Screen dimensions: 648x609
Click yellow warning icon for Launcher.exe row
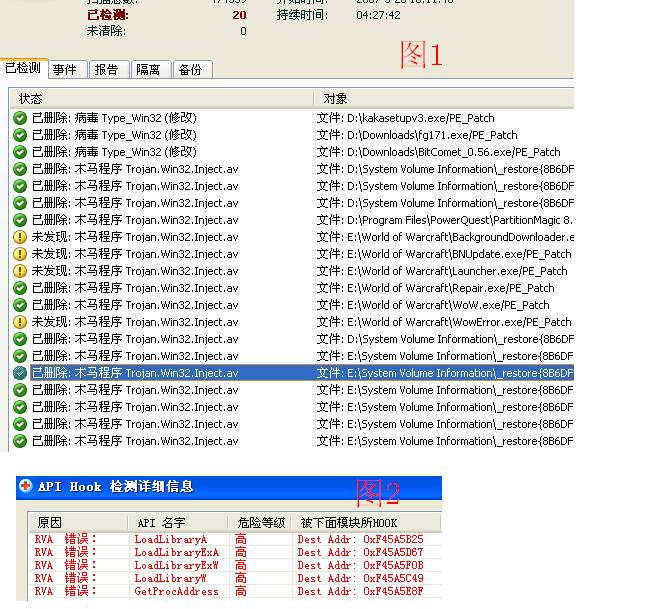pyautogui.click(x=20, y=271)
